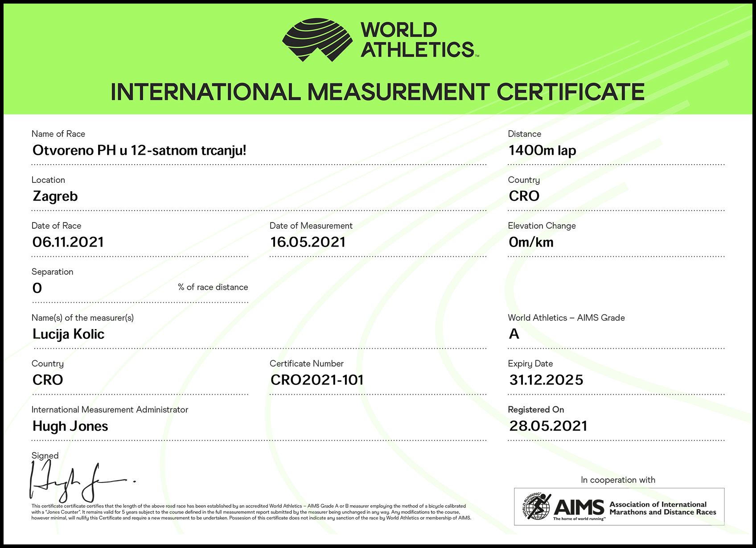Click the AIMS running figure logo
The width and height of the screenshot is (756, 548).
click(537, 506)
